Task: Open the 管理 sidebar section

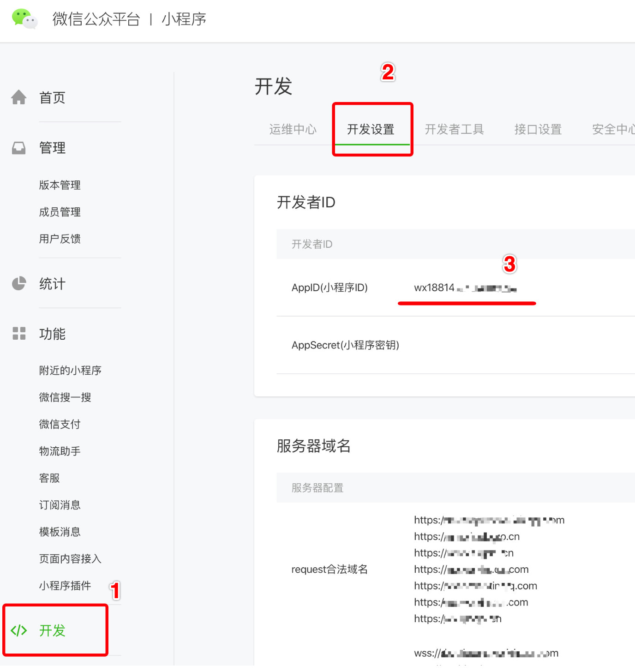Action: tap(52, 148)
